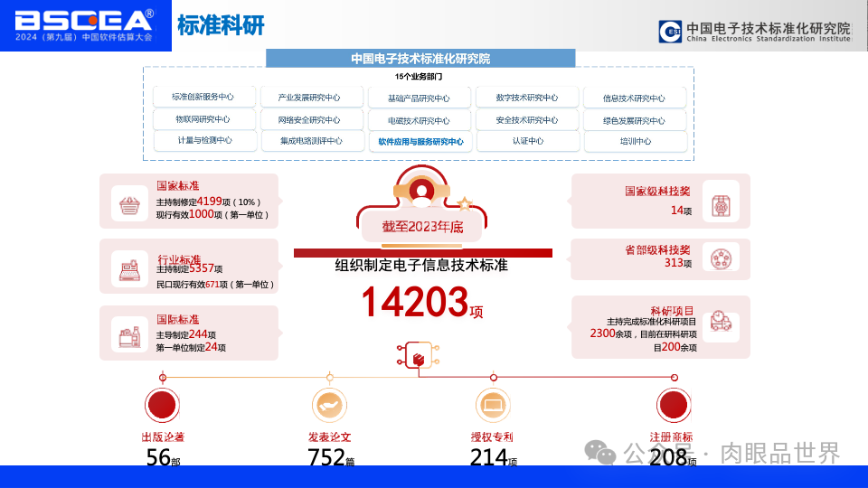The width and height of the screenshot is (868, 488).
Task: Click the timeline node above 出版论著
Action: 163,378
